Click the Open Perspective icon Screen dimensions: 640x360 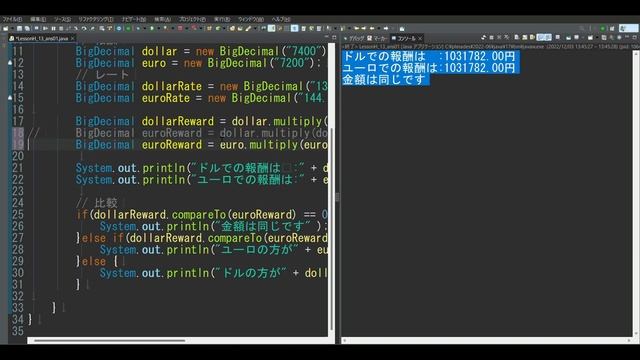click(x=612, y=28)
